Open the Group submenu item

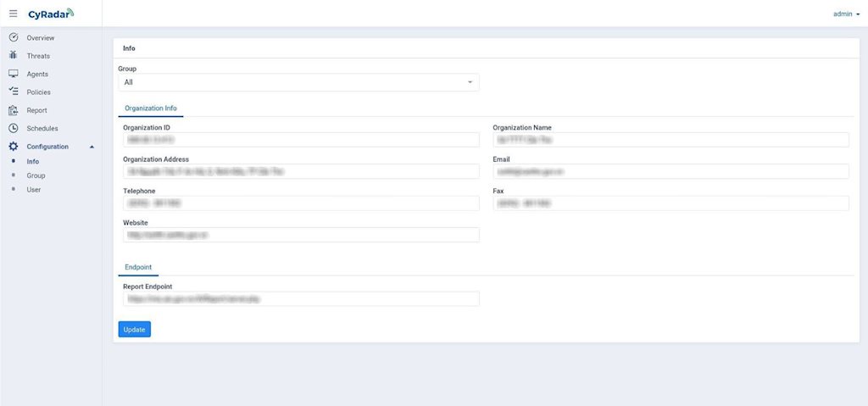point(36,175)
